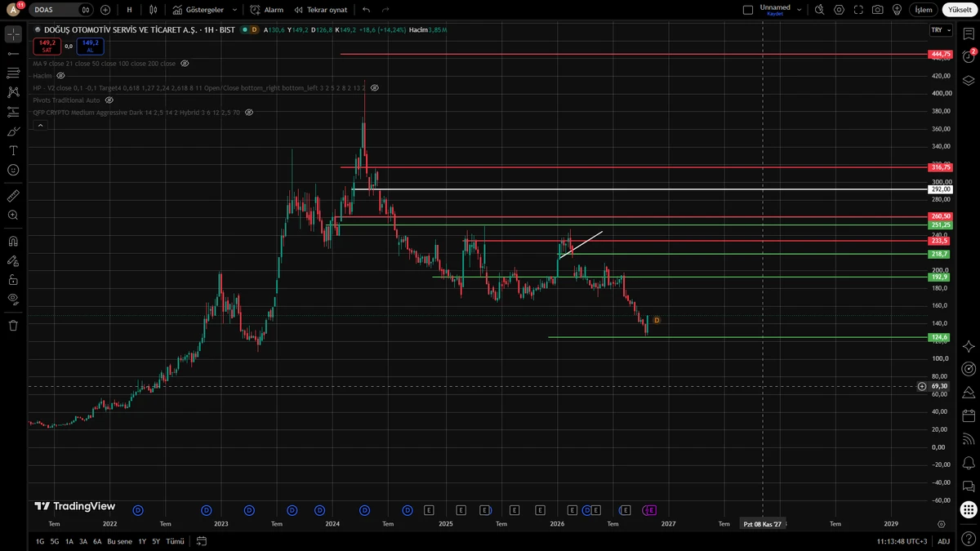Click the trash remove objects icon
The height and width of the screenshot is (551, 980).
pyautogui.click(x=13, y=326)
